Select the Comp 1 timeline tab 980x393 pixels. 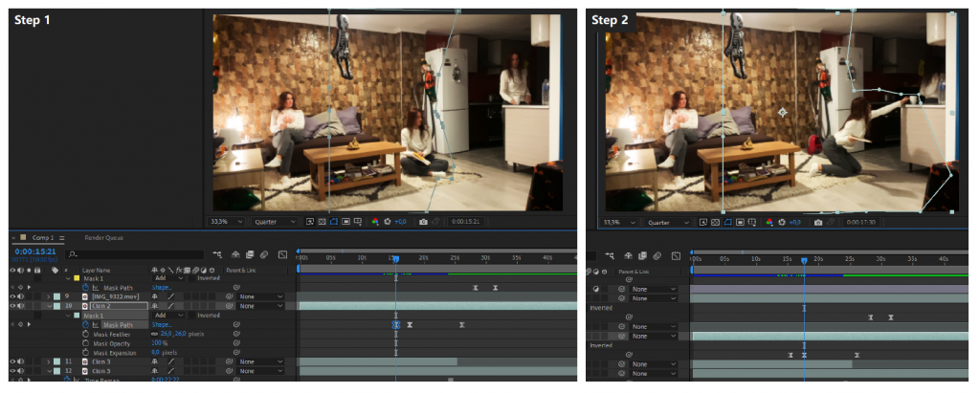pos(41,237)
